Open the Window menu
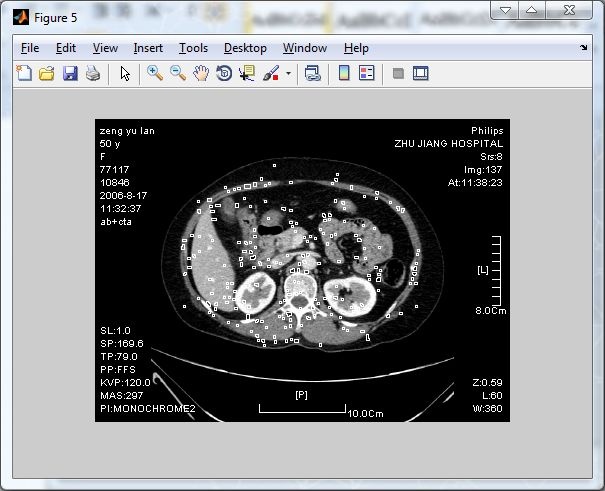605x491 pixels. pyautogui.click(x=305, y=48)
